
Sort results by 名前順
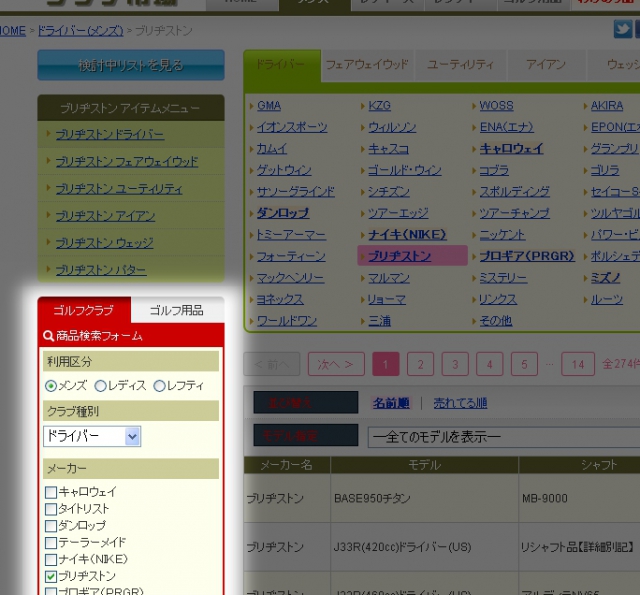point(391,403)
